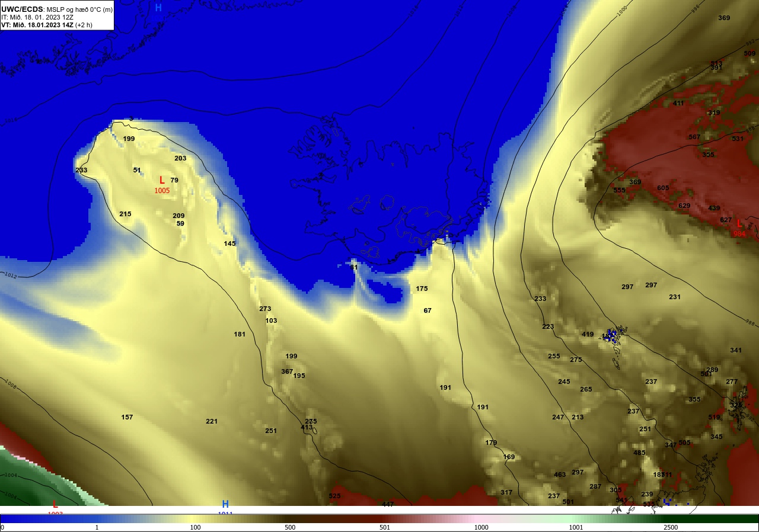Click the height value 411
This screenshot has width=759, height=532.
[678, 103]
